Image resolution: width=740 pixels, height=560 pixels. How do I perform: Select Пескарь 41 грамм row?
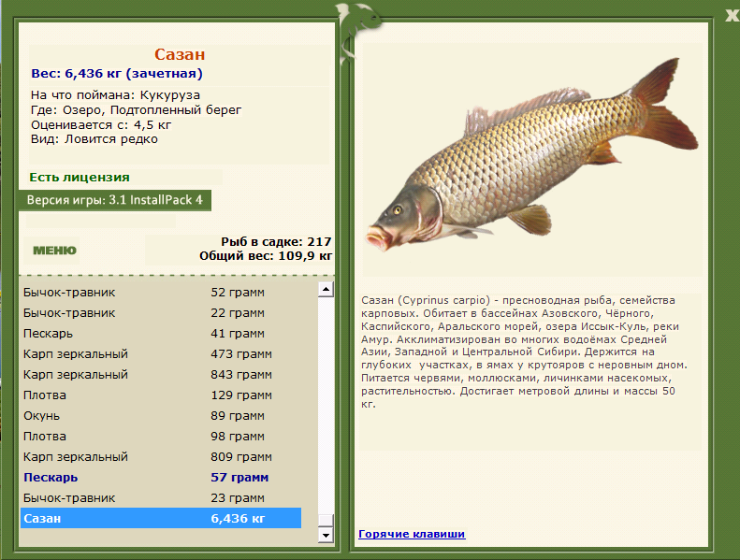point(161,334)
